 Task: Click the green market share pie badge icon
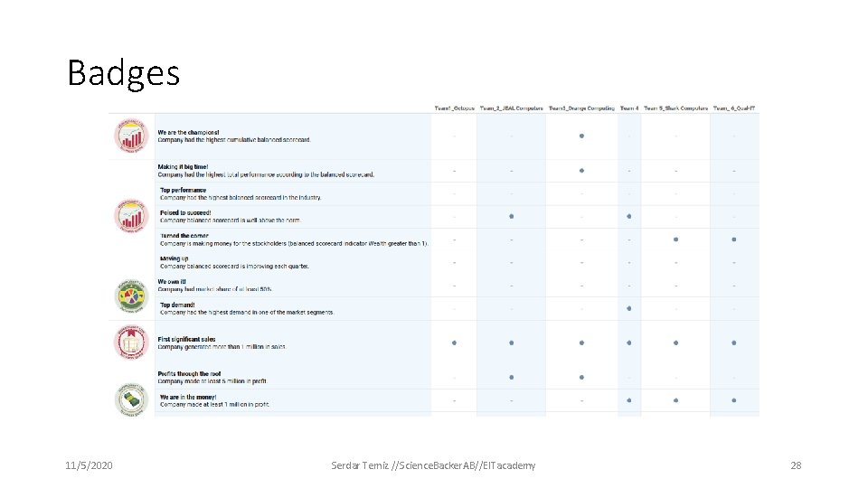tap(131, 296)
